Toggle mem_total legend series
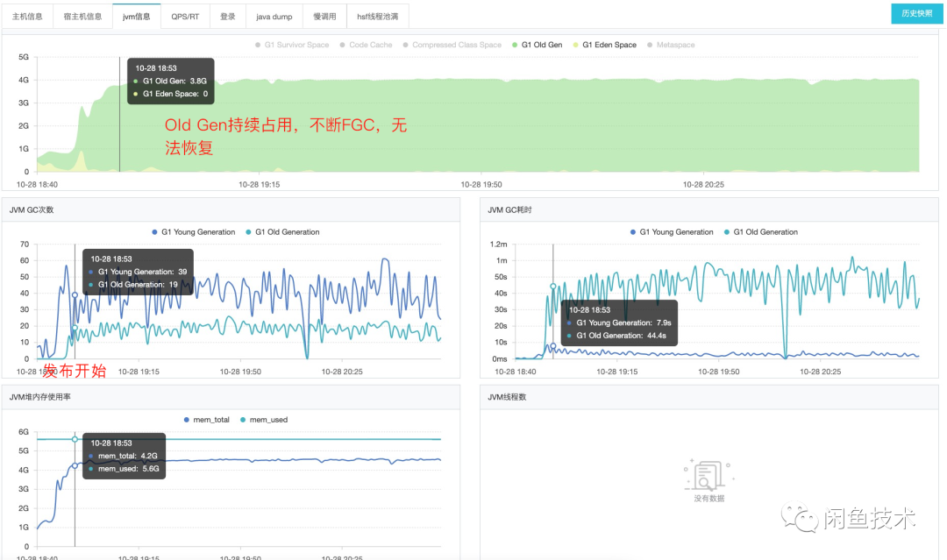This screenshot has height=560, width=947. point(207,420)
